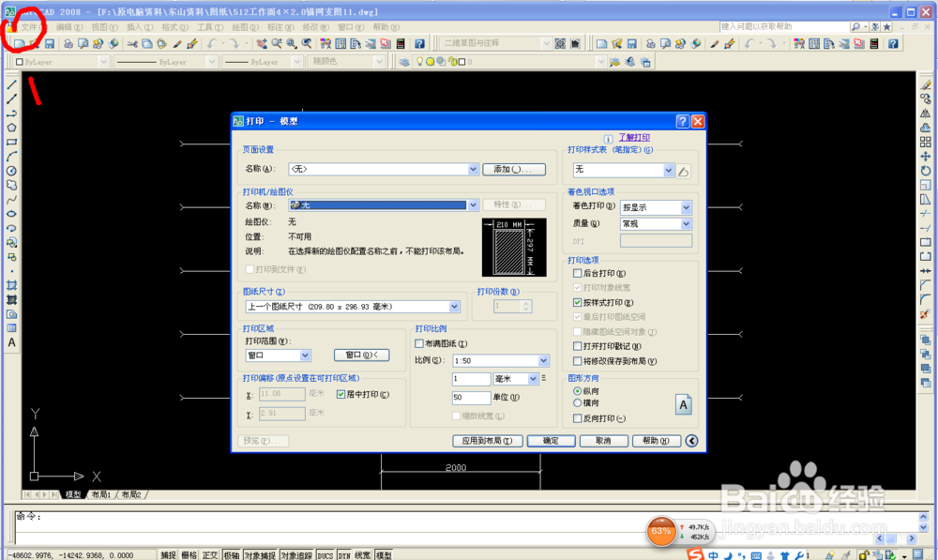The image size is (938, 560).
Task: Select the Move tool in modify toolbar
Action: pyautogui.click(x=926, y=156)
